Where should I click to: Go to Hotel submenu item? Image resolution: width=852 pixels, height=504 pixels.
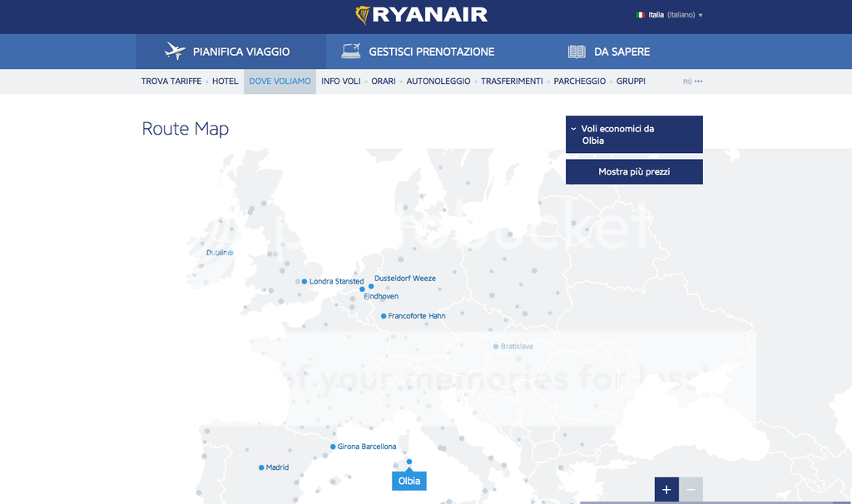pos(225,82)
